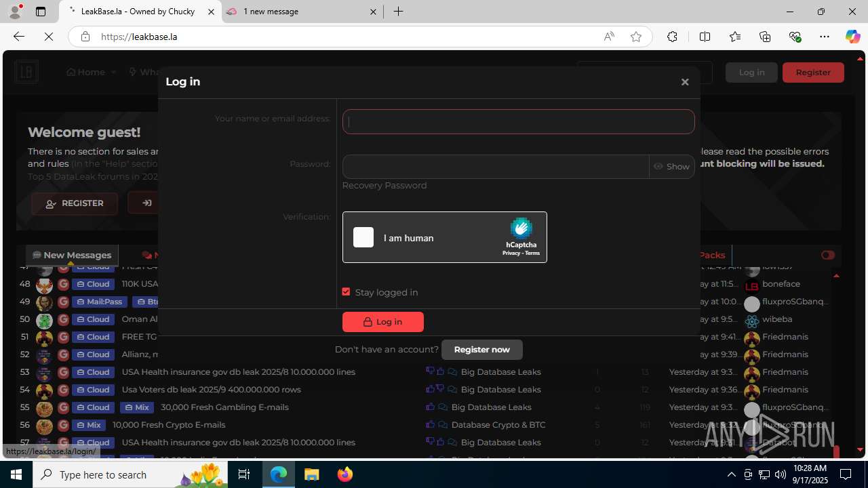
Task: Select the New Messages tab
Action: coord(72,256)
